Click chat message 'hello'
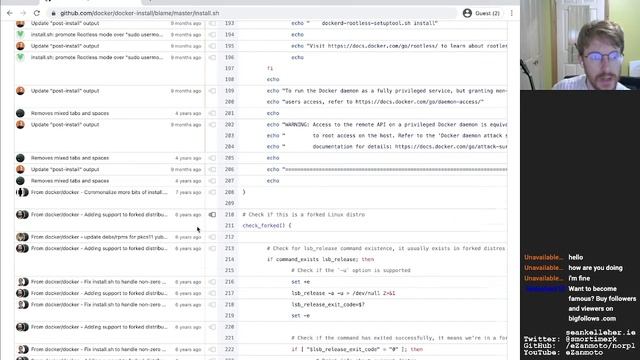Viewport: 640px width, 360px height. 576,258
